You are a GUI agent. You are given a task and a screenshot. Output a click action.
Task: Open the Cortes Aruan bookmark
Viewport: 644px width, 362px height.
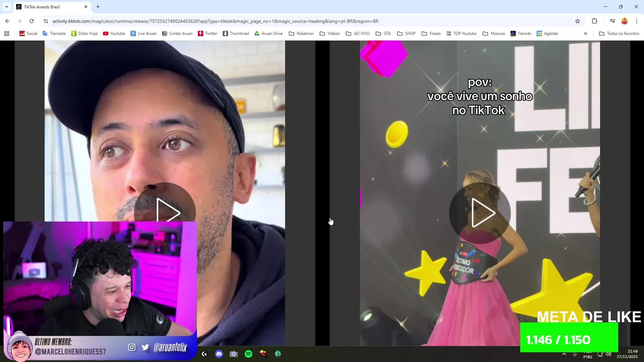(177, 34)
